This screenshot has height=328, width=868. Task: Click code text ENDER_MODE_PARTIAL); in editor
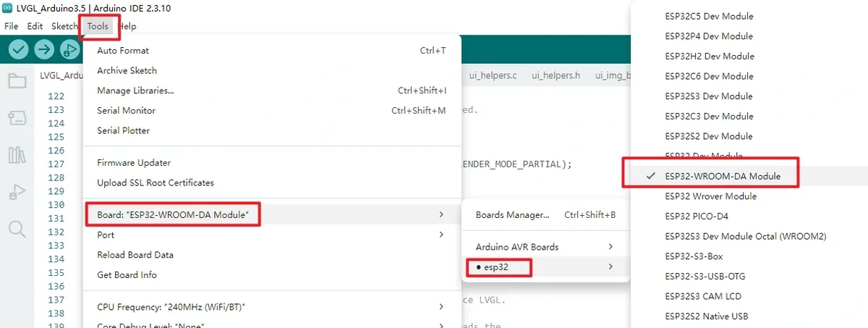(516, 164)
